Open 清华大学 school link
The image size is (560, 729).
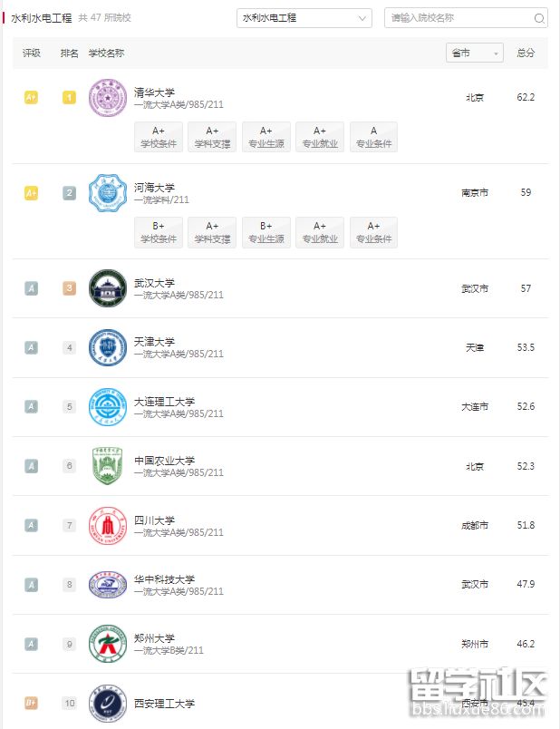point(154,92)
